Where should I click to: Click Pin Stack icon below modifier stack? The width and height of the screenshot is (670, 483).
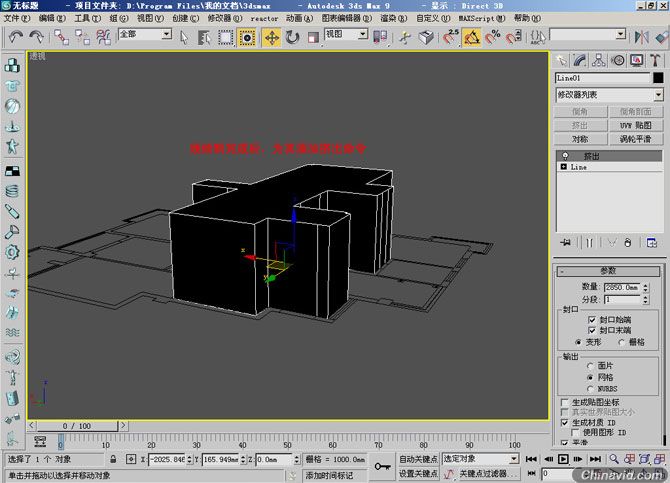[565, 243]
